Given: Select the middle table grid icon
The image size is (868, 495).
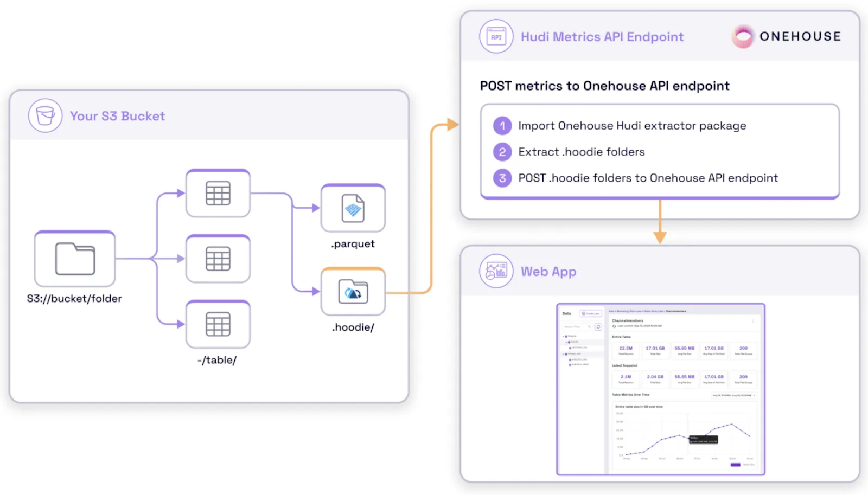Looking at the screenshot, I should 218,259.
